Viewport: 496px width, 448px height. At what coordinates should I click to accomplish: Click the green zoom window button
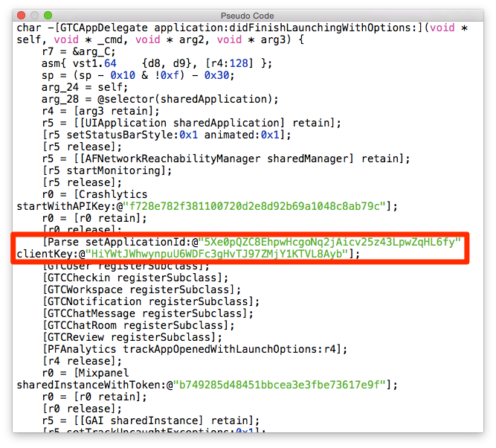[x=48, y=15]
